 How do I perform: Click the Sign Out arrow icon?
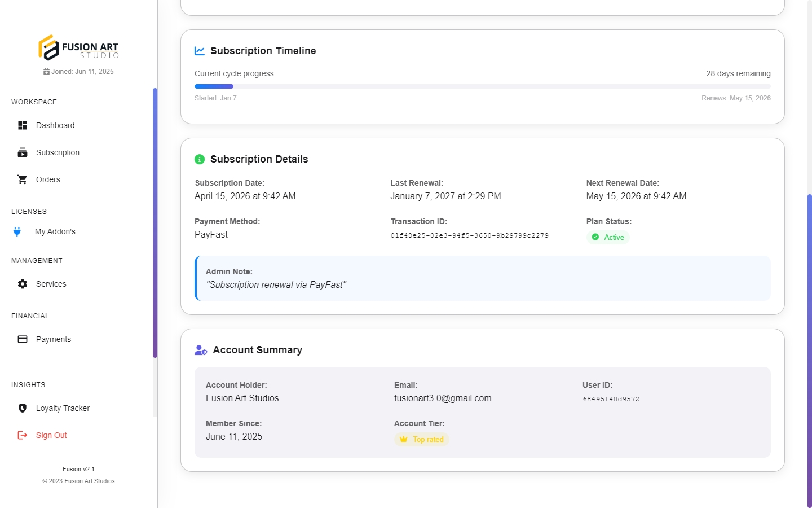point(23,435)
